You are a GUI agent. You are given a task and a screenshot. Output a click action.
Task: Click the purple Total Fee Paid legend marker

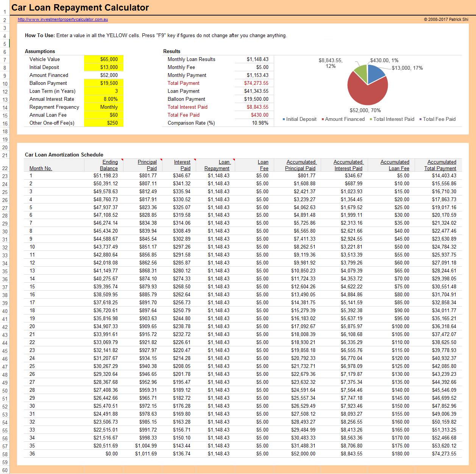tap(420, 119)
